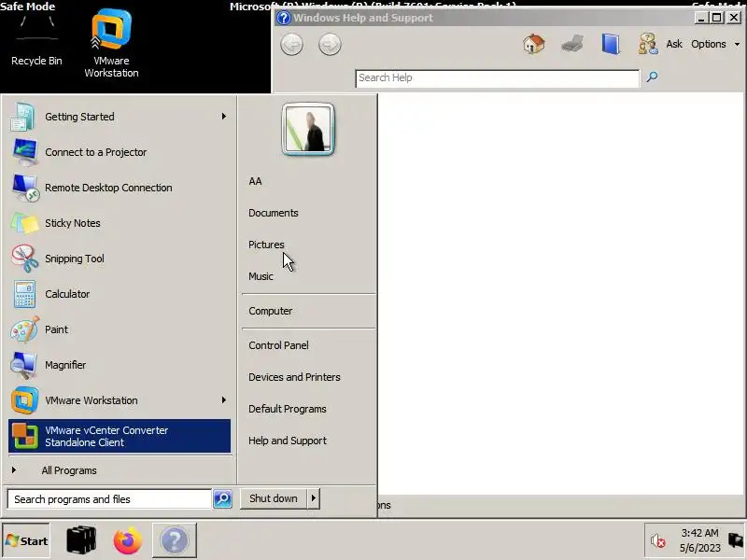Click the Ask text button

(x=674, y=44)
